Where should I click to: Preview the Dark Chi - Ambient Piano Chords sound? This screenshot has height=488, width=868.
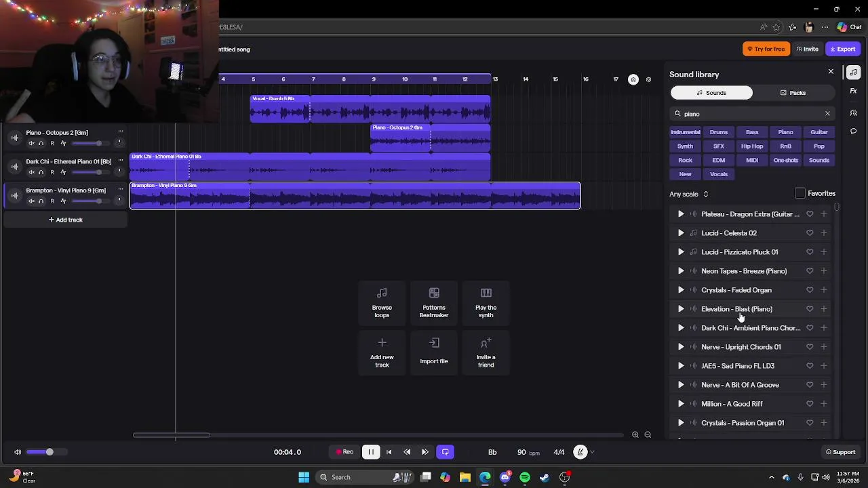(681, 328)
